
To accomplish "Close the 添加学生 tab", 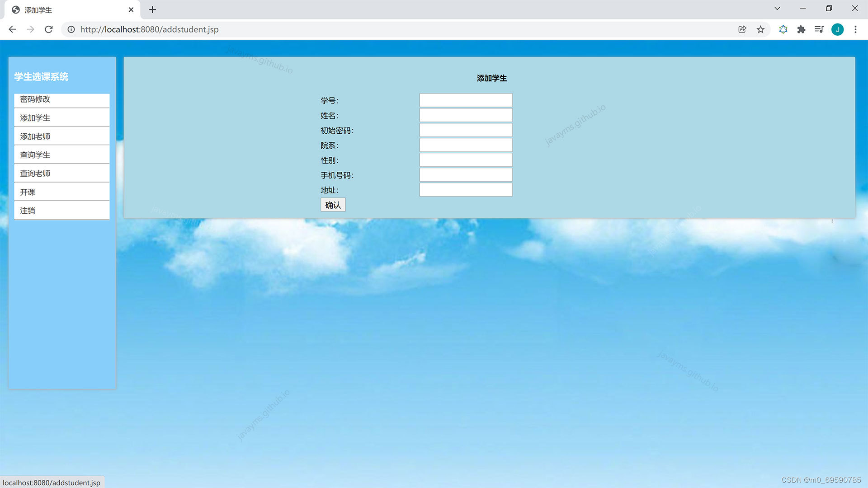I will 131,9.
